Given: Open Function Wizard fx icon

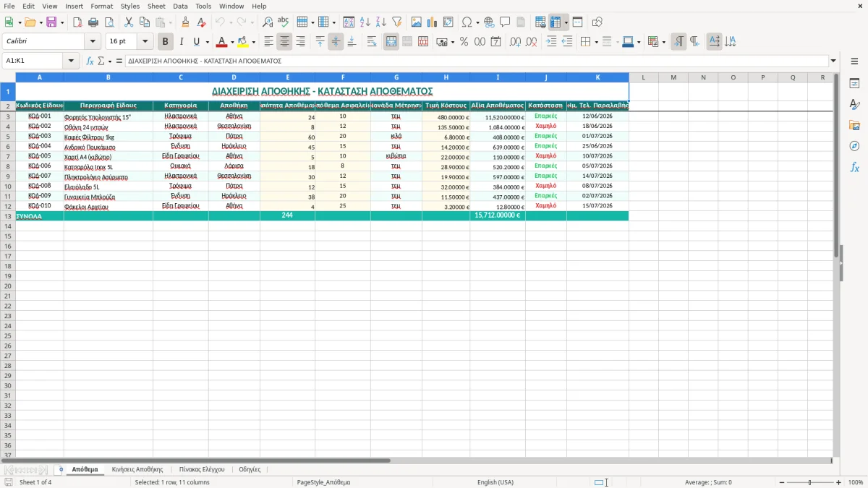Looking at the screenshot, I should [x=90, y=61].
